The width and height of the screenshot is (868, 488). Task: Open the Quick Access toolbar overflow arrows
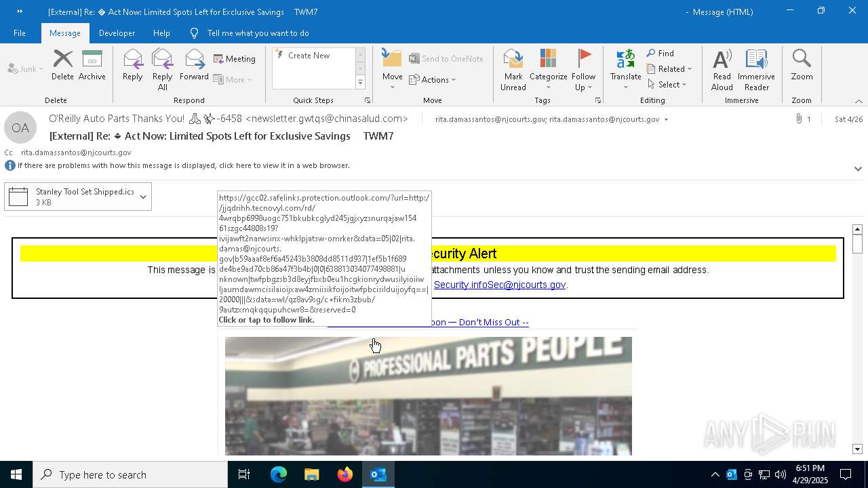[19, 12]
